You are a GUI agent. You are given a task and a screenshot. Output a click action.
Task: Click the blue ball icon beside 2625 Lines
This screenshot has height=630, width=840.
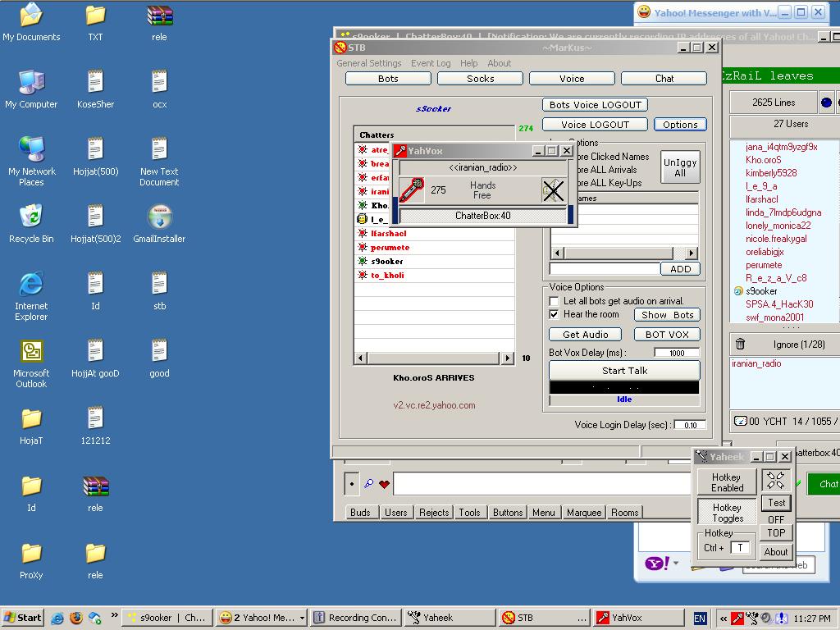(826, 103)
